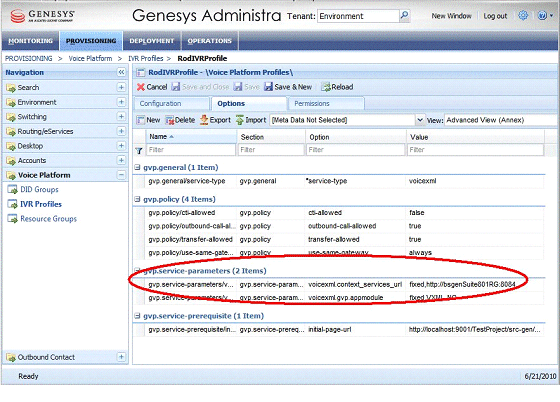
Task: Click the Delete option icon
Action: click(169, 120)
